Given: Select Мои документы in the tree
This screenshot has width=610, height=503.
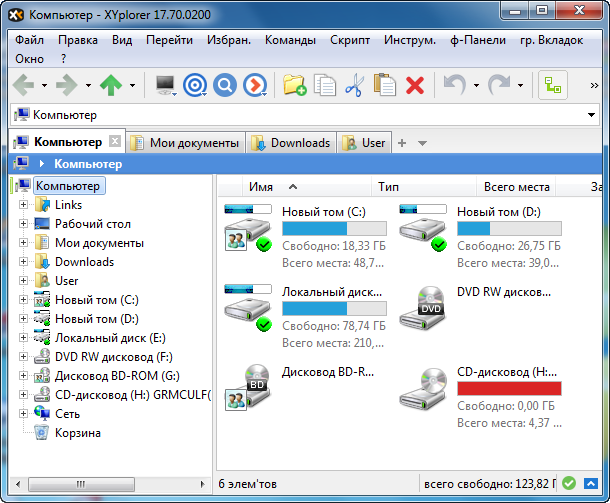Looking at the screenshot, I should (x=99, y=243).
